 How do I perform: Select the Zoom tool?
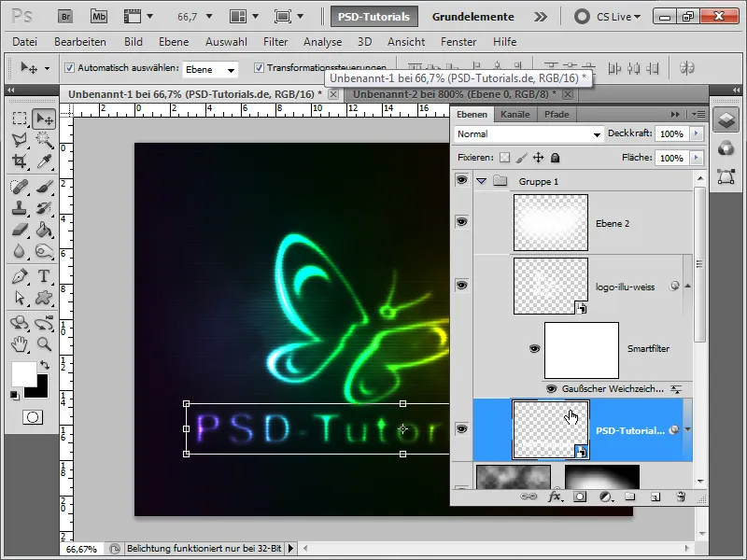tap(44, 343)
